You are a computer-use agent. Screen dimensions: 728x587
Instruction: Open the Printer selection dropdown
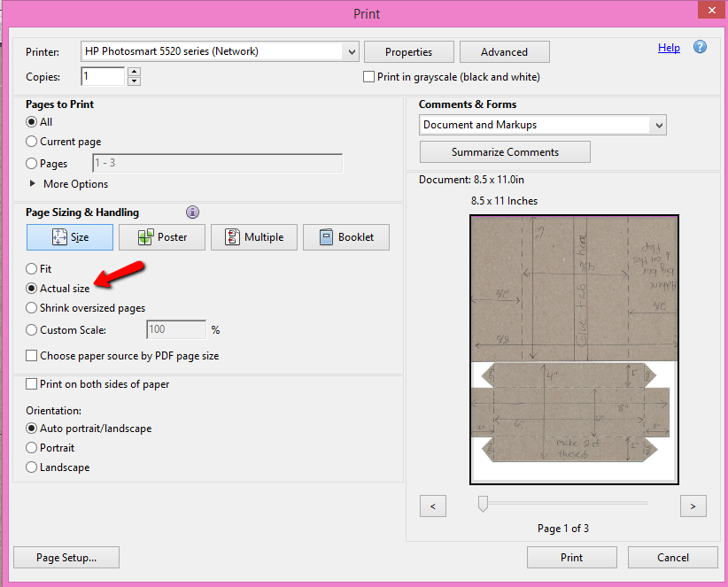pyautogui.click(x=352, y=51)
